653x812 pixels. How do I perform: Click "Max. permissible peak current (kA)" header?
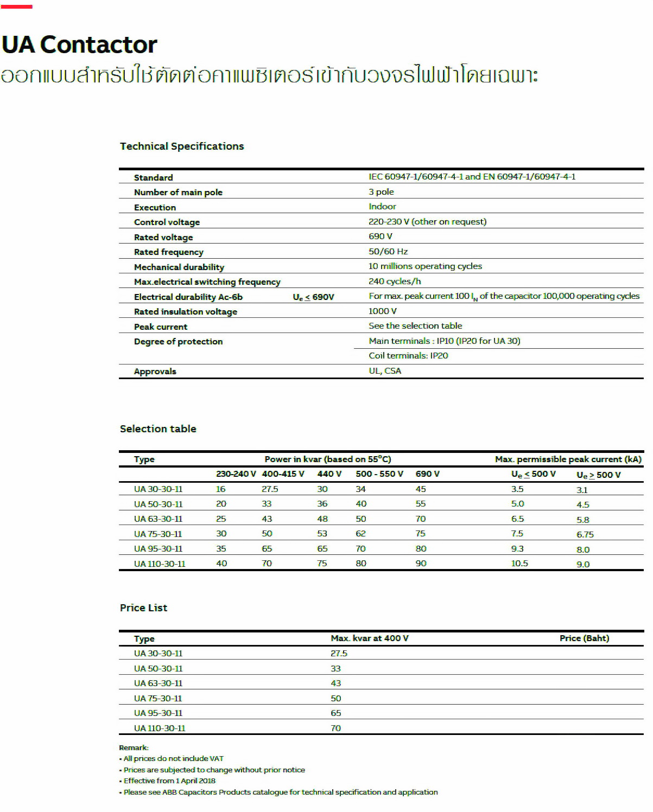point(568,459)
